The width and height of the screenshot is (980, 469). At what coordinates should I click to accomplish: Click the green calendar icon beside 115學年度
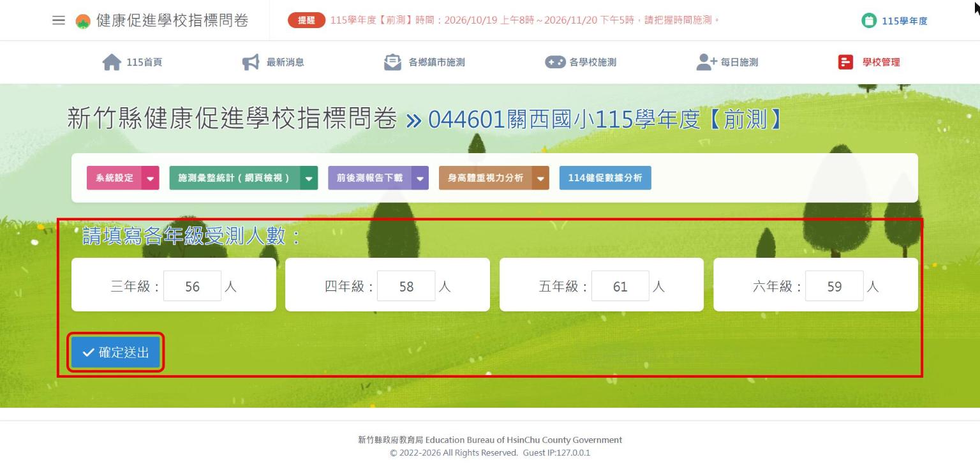pos(869,20)
